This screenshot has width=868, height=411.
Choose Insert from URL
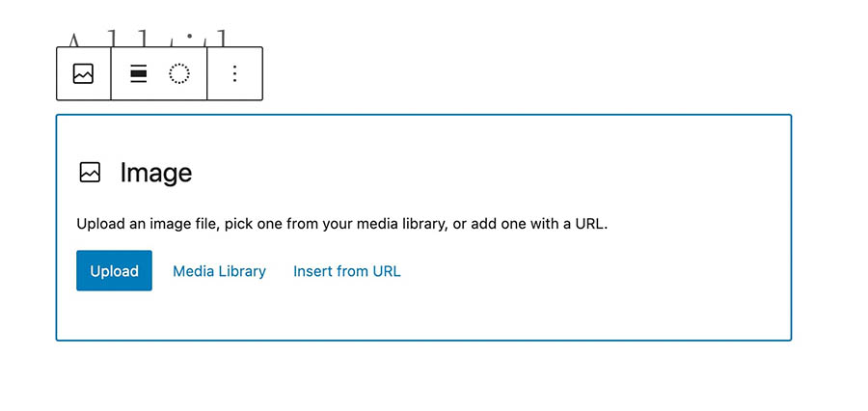[346, 271]
